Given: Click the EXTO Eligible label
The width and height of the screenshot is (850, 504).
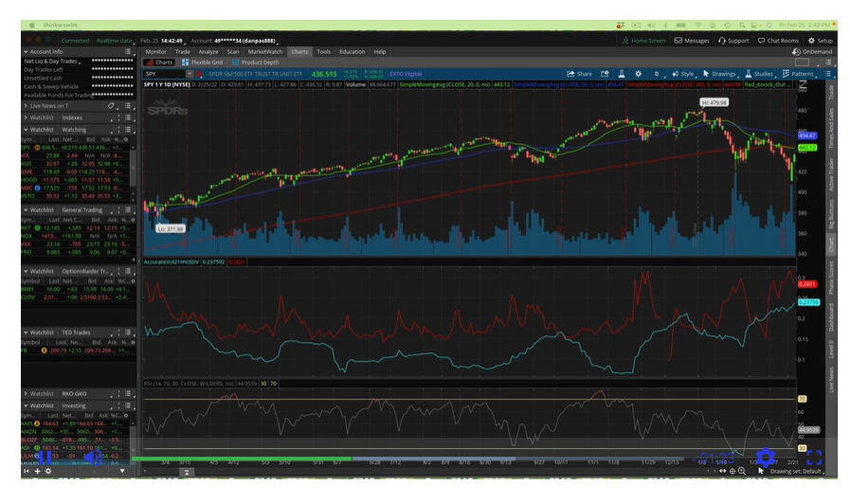Looking at the screenshot, I should tap(406, 74).
